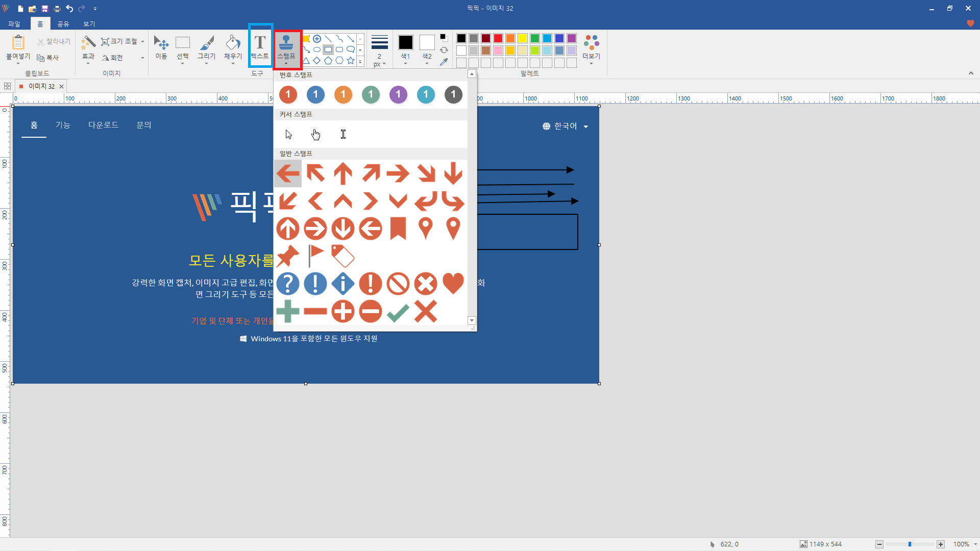Select the triangle shape in gallery
This screenshot has width=980, height=551.
tap(306, 61)
